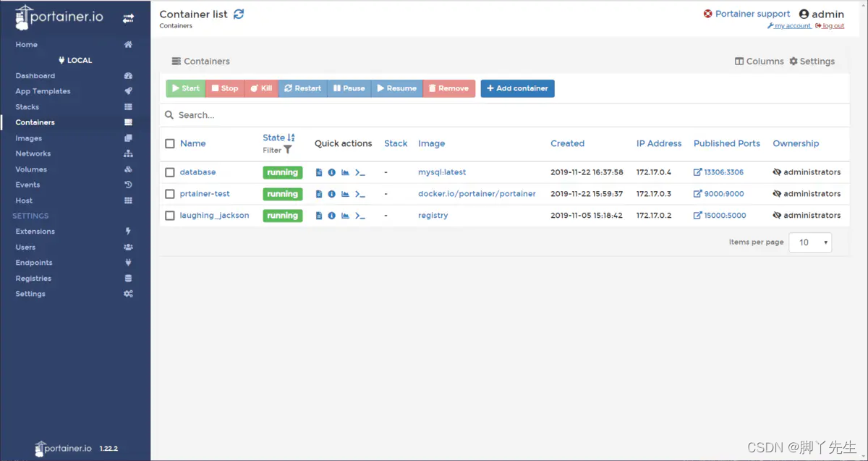Viewport: 868px width, 461px height.
Task: Click the Stop container button
Action: (x=225, y=88)
